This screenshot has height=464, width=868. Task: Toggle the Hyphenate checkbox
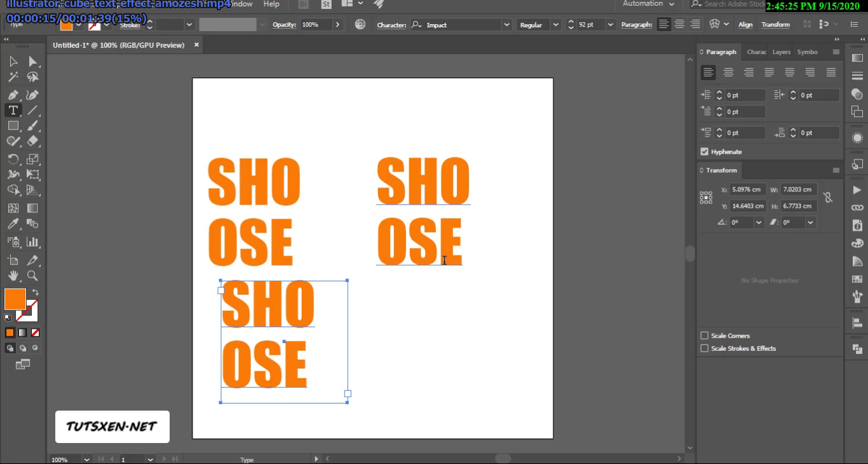704,152
